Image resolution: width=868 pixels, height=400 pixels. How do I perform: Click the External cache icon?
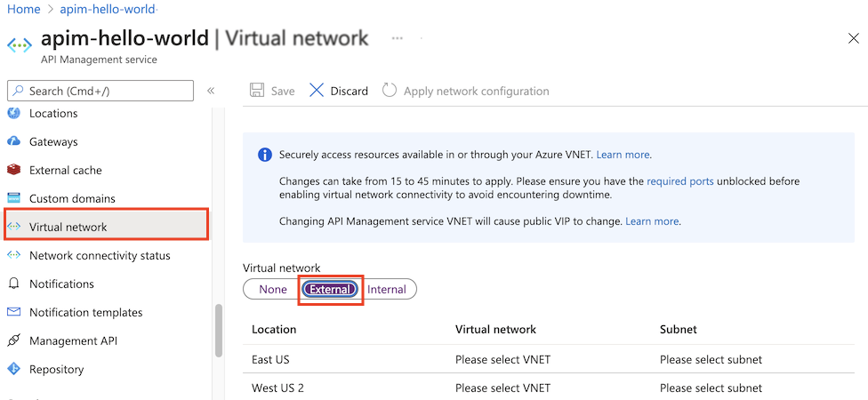[13, 171]
